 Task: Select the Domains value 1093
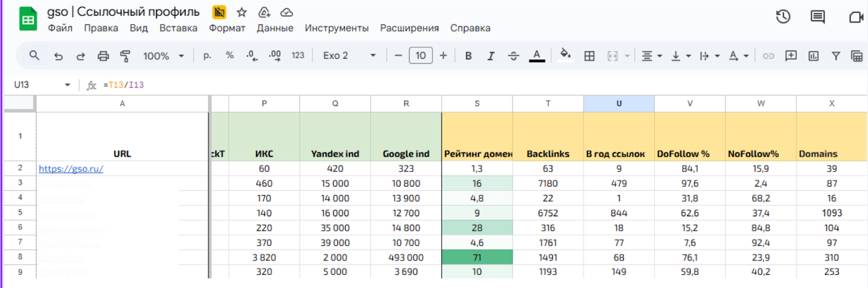[x=832, y=213]
